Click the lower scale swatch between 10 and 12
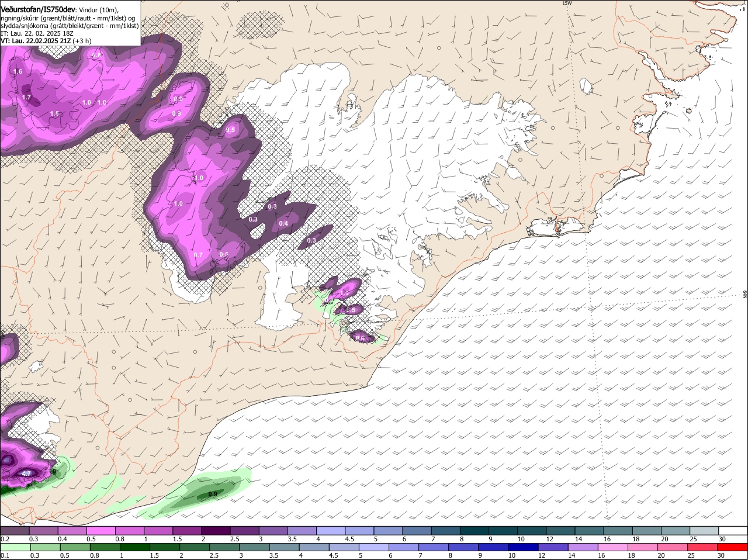 click(x=524, y=547)
